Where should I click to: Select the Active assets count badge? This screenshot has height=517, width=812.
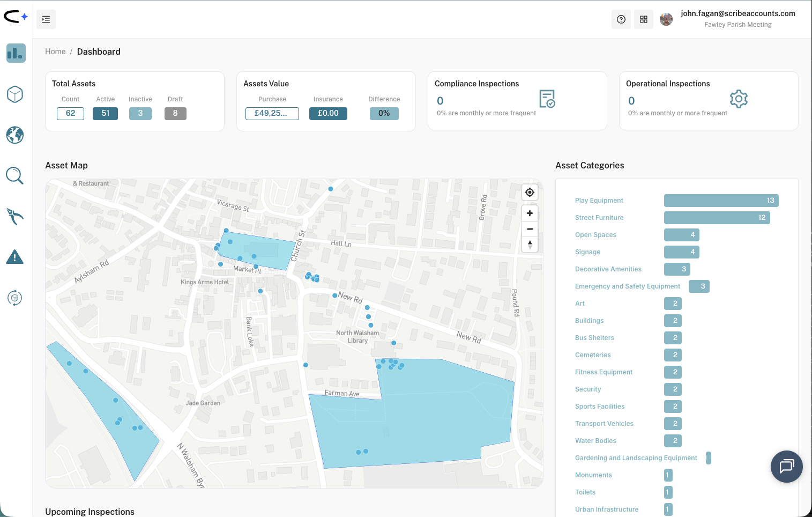(105, 113)
